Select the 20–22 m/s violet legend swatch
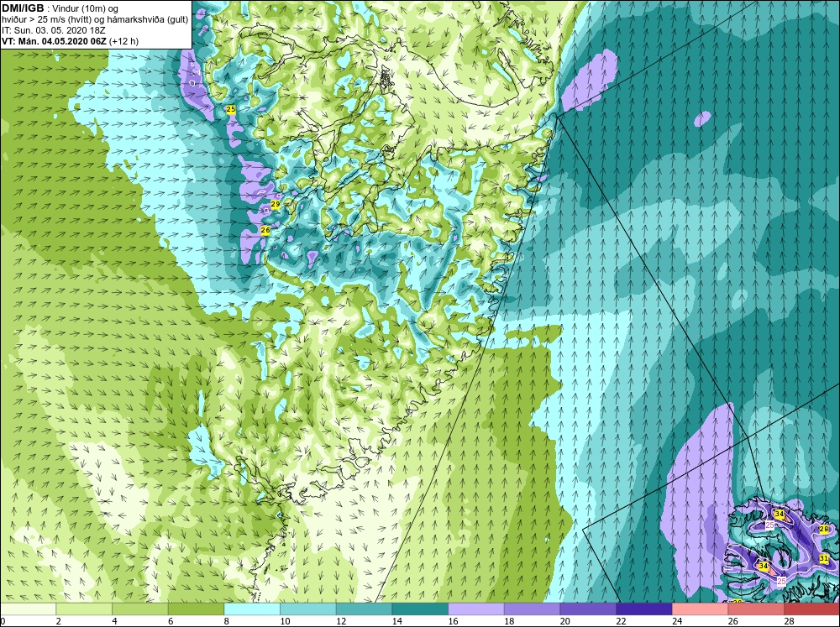The width and height of the screenshot is (840, 627). (588, 609)
